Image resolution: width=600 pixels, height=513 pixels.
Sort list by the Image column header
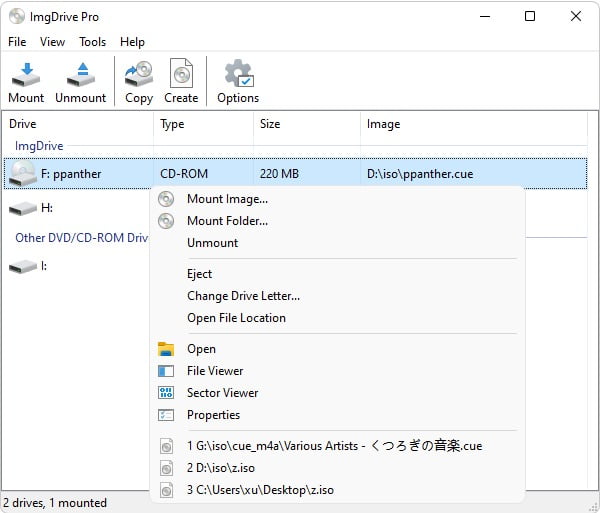474,124
